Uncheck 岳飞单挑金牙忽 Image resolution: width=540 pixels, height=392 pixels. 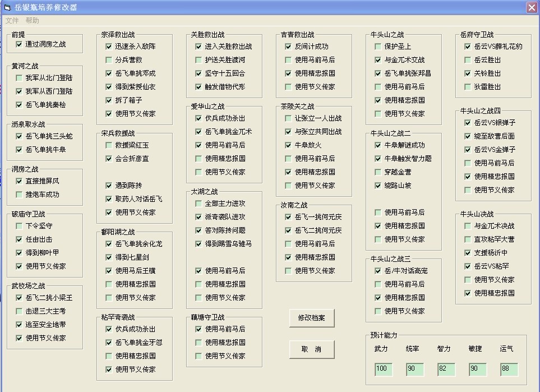point(109,343)
